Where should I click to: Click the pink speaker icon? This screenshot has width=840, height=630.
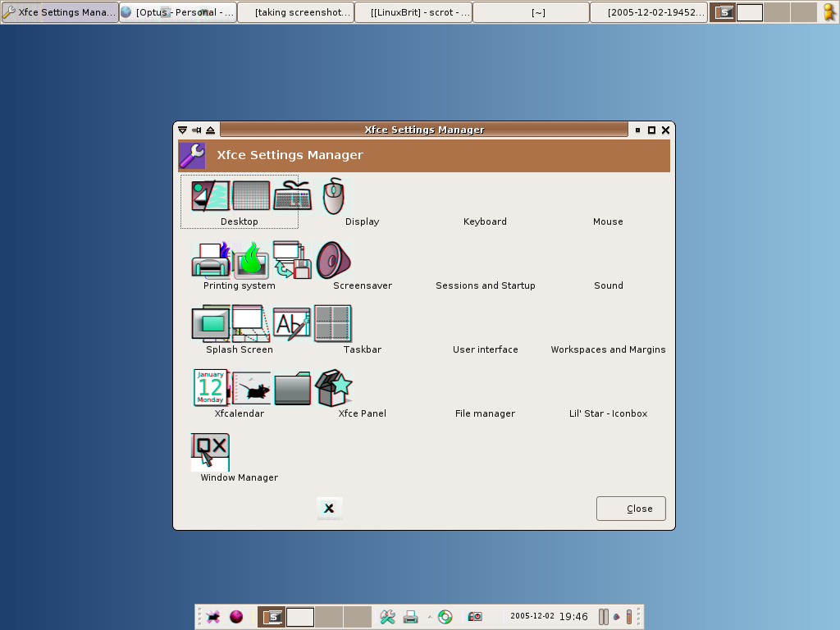(333, 261)
